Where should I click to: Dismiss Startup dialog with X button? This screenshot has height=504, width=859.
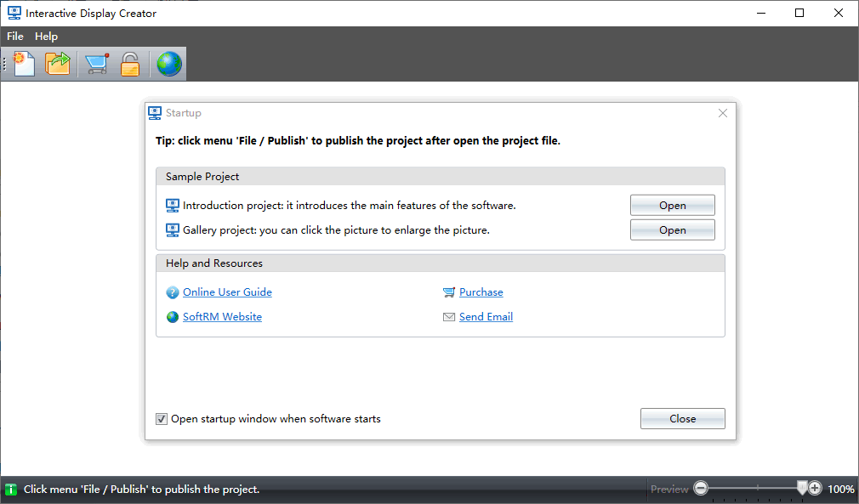point(723,113)
